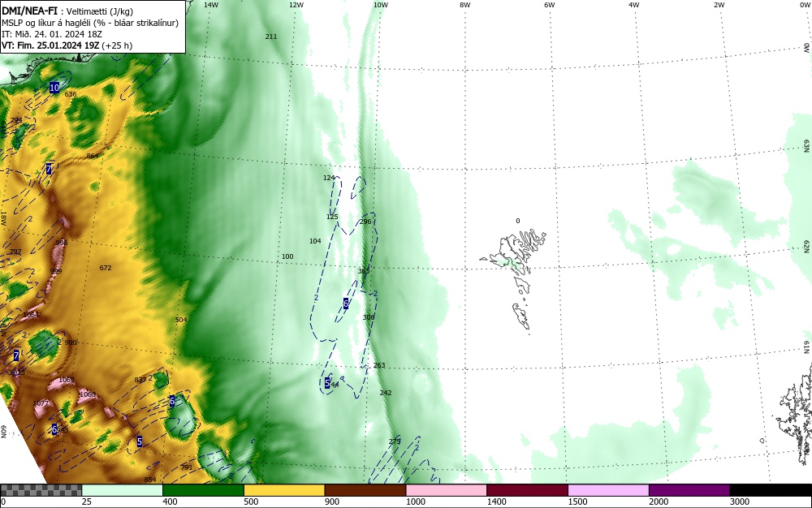Select the pink 1000–1400 legend swatch
Screen dimensions: 812x508
447,490
